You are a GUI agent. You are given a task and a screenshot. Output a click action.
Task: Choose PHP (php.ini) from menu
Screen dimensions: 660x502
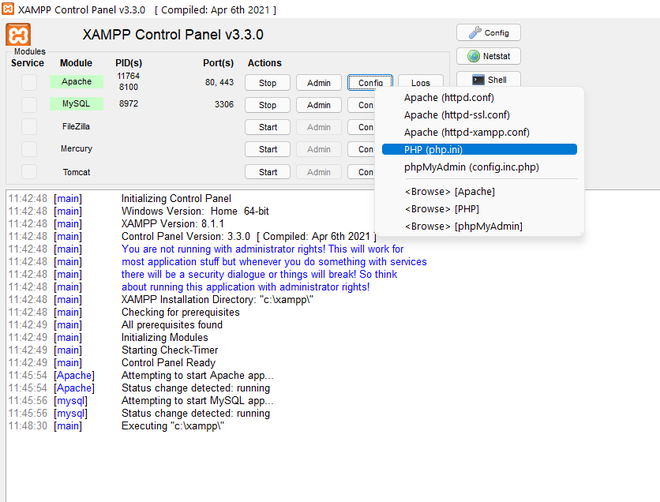click(479, 149)
